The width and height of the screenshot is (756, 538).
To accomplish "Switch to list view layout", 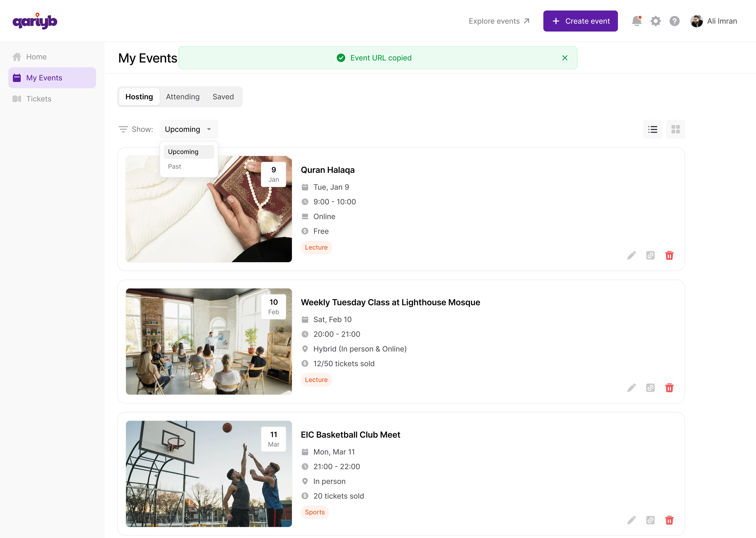I will point(652,130).
